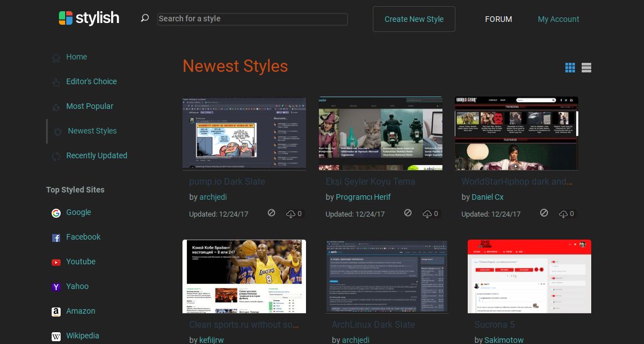Click inside the style search field
Screen dimensions: 644x344
tap(252, 19)
